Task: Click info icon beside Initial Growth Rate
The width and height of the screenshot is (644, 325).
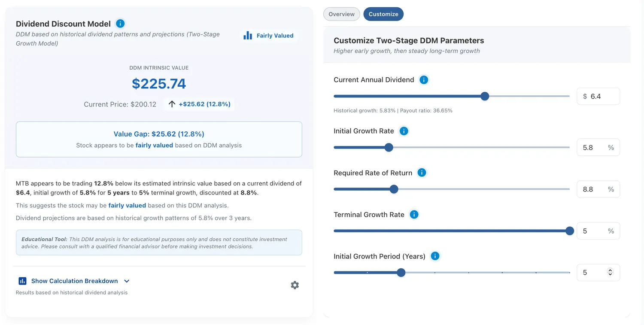Action: click(404, 131)
